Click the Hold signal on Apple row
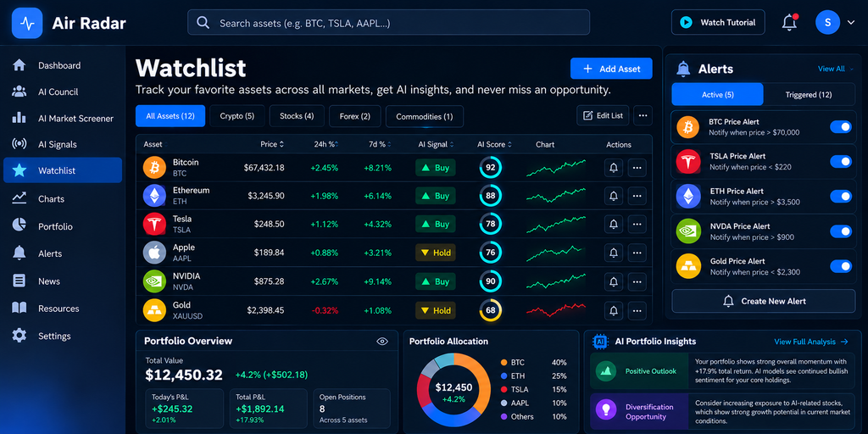 pos(436,253)
